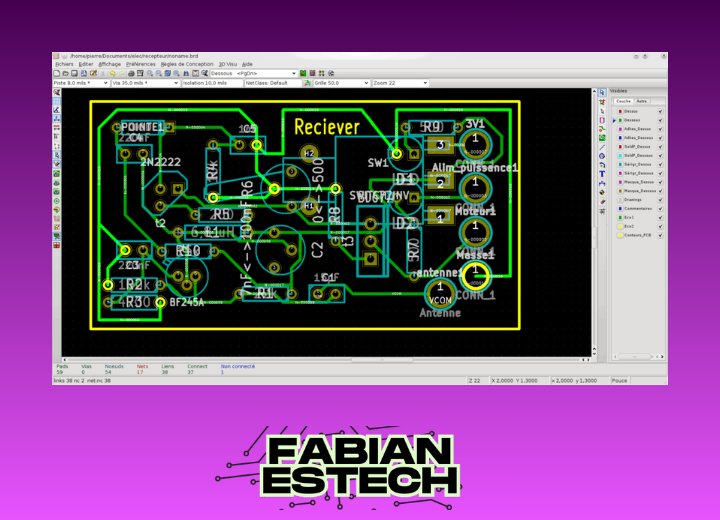This screenshot has width=720, height=520.
Task: Open the Grille 50.0 grid dropdown
Action: (341, 83)
